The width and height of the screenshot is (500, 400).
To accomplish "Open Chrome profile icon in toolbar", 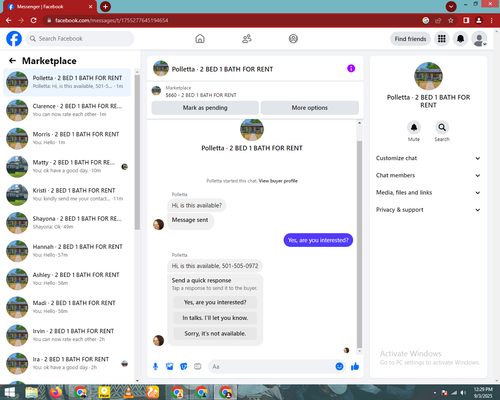I will click(x=479, y=20).
